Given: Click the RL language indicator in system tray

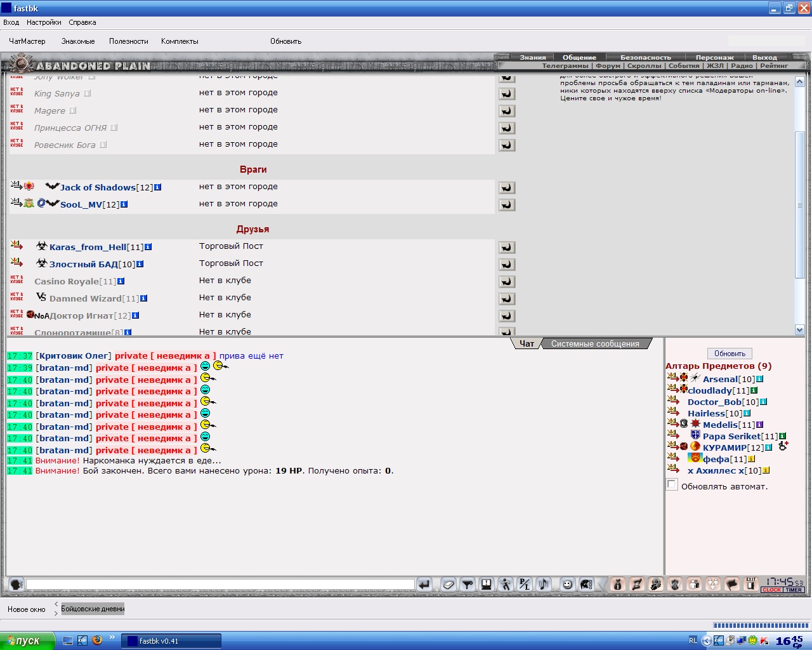Looking at the screenshot, I should [x=693, y=640].
